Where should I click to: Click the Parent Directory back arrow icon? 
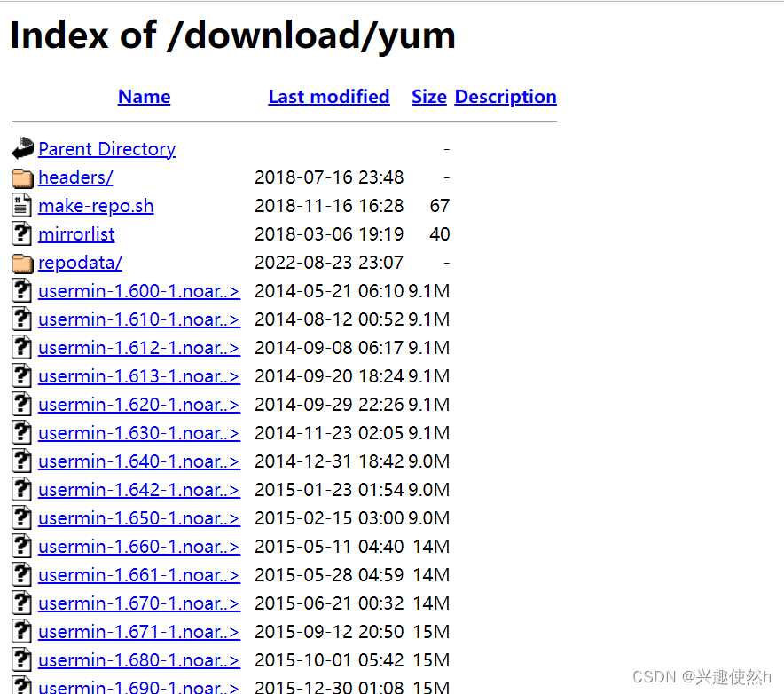click(x=22, y=148)
